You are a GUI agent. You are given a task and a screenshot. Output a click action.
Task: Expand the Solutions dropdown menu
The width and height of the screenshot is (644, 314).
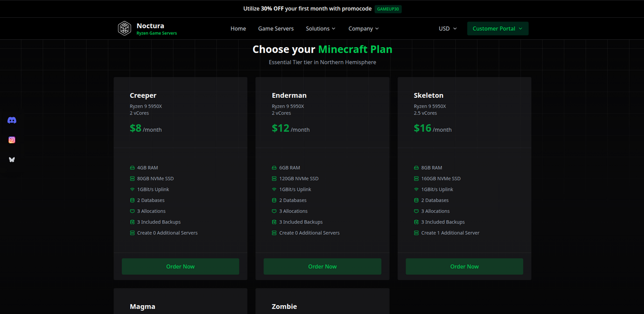coord(320,29)
